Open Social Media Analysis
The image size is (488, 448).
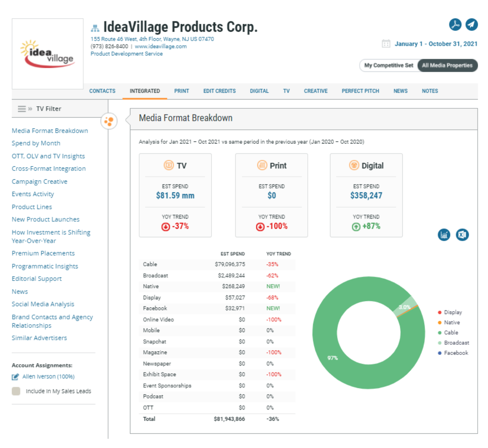tap(43, 304)
